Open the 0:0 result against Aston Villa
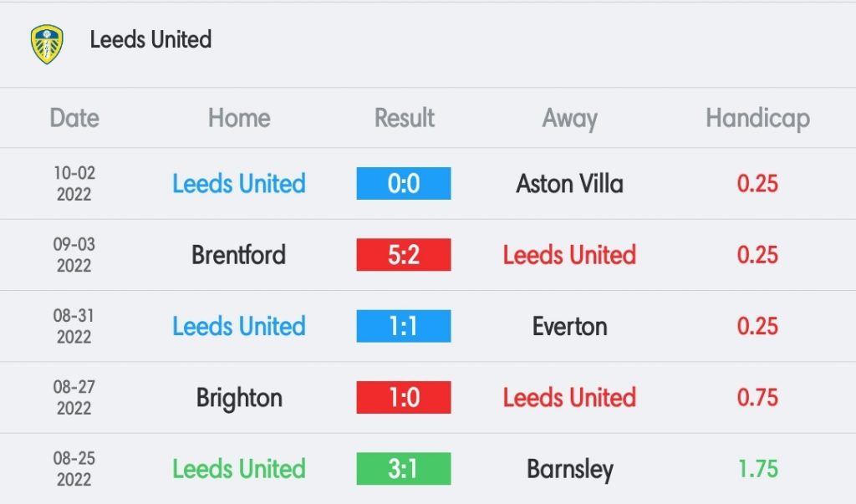Viewport: 856px width, 504px height. [404, 184]
